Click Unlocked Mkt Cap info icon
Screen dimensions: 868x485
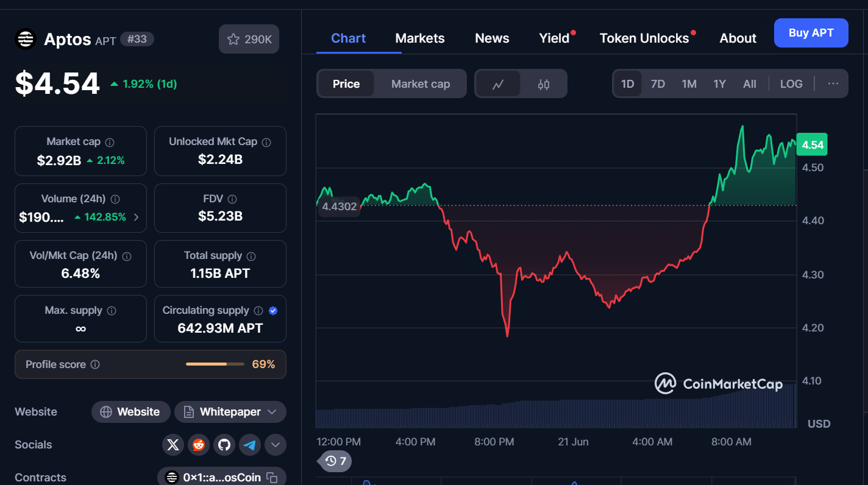click(266, 142)
